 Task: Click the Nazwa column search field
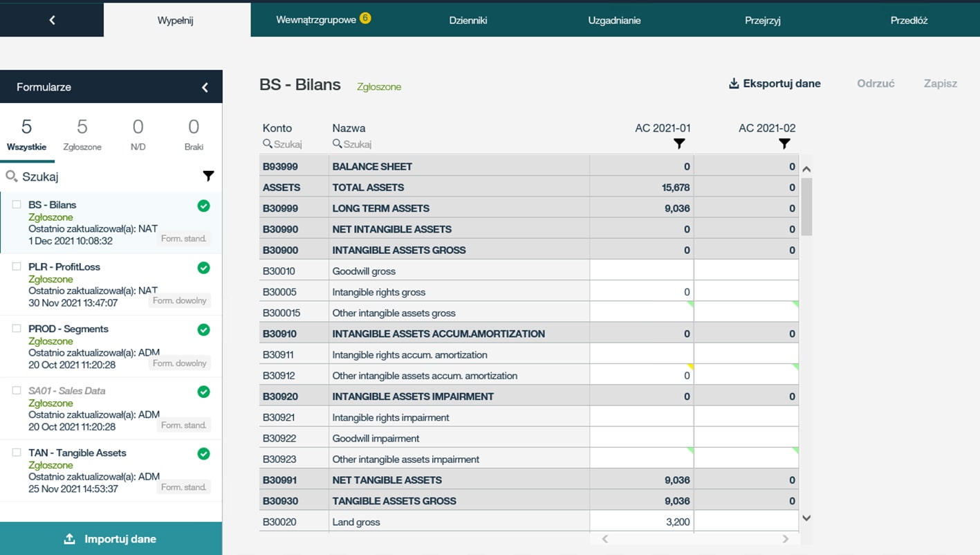(x=358, y=144)
